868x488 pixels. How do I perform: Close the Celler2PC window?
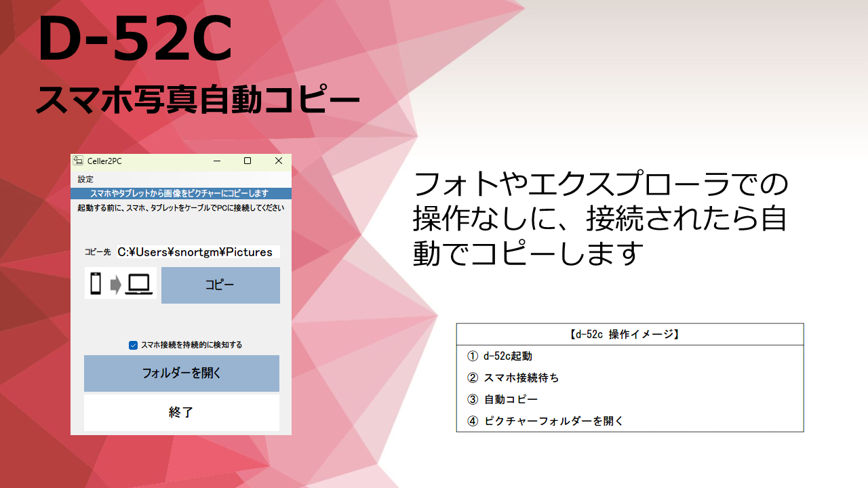pyautogui.click(x=278, y=161)
